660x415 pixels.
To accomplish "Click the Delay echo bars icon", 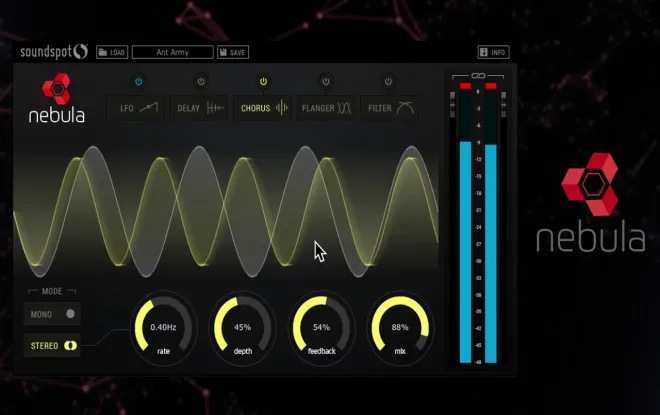I will (215, 108).
